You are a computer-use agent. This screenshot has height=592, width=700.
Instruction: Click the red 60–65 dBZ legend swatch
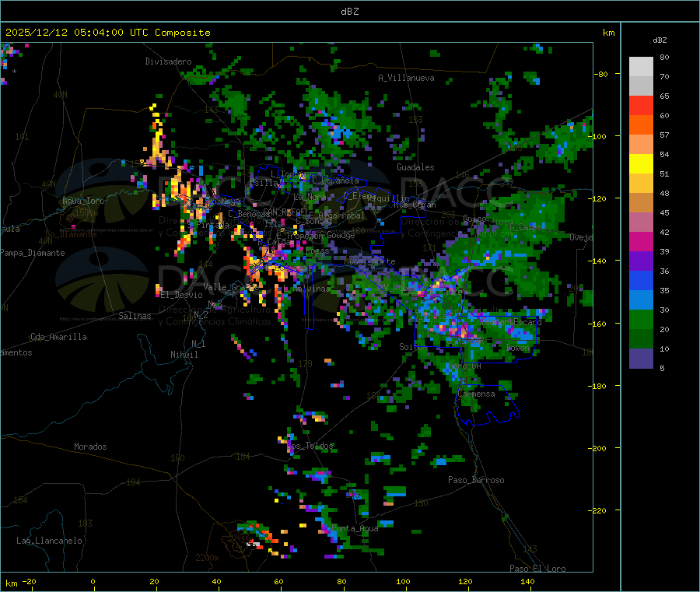641,106
